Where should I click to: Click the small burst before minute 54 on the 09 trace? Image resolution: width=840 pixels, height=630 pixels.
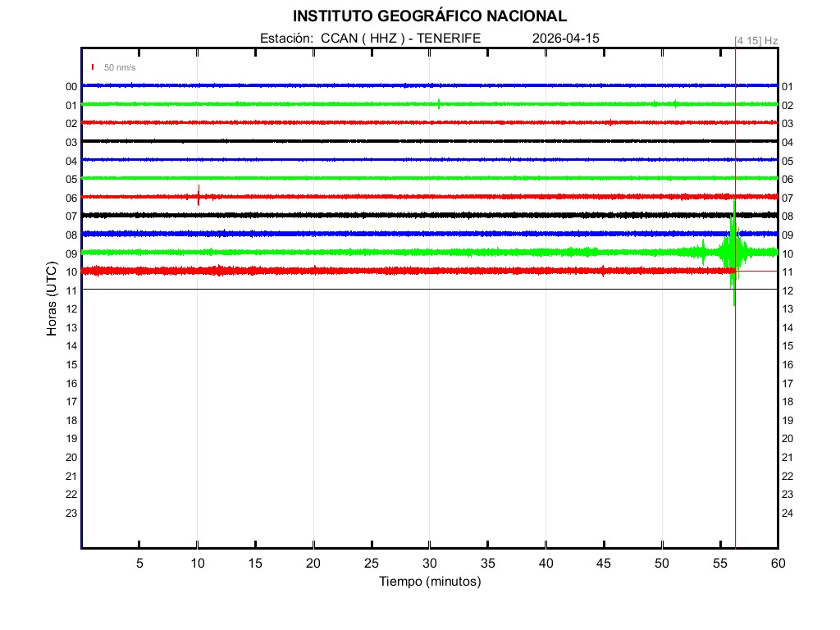[702, 252]
